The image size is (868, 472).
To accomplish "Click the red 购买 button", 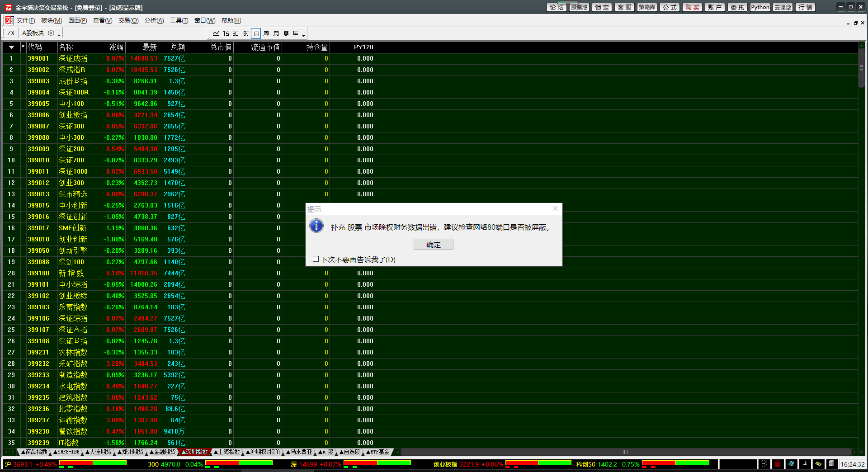I will pos(692,7).
